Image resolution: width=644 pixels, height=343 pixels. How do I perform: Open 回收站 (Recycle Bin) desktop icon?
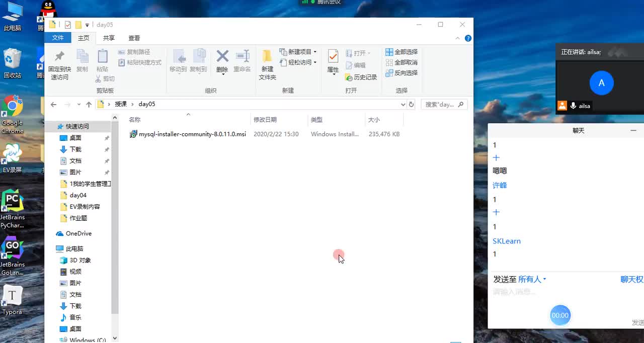coord(12,63)
